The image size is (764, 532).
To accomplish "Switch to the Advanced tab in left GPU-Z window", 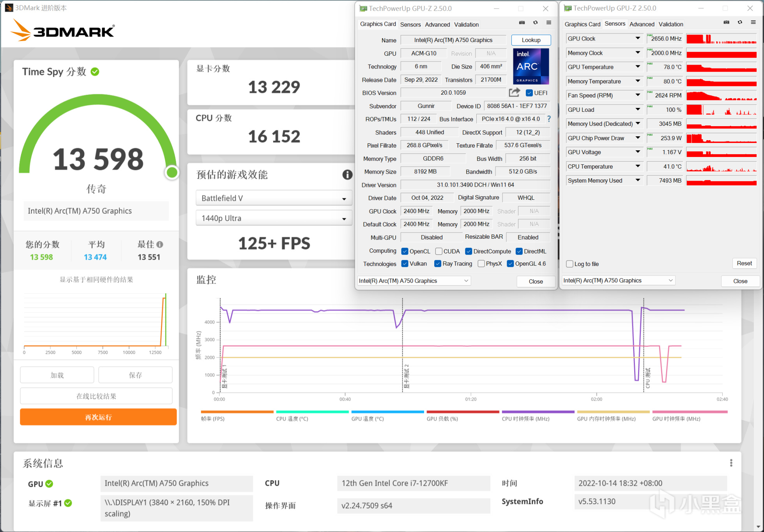I will coord(437,24).
